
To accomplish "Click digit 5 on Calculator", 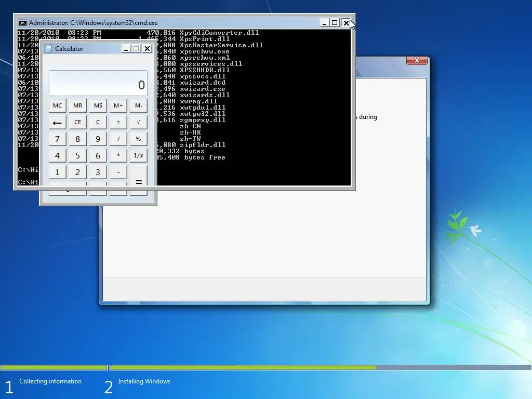I will [78, 155].
